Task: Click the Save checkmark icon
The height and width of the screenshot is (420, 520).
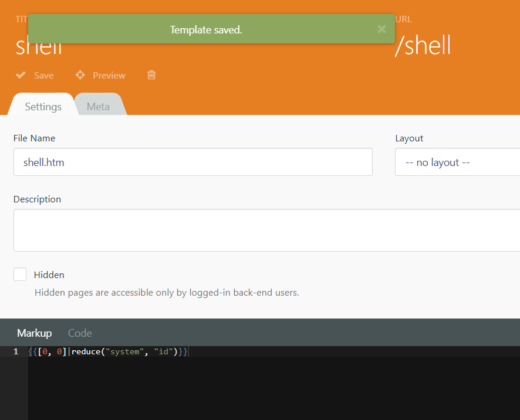Action: point(21,75)
